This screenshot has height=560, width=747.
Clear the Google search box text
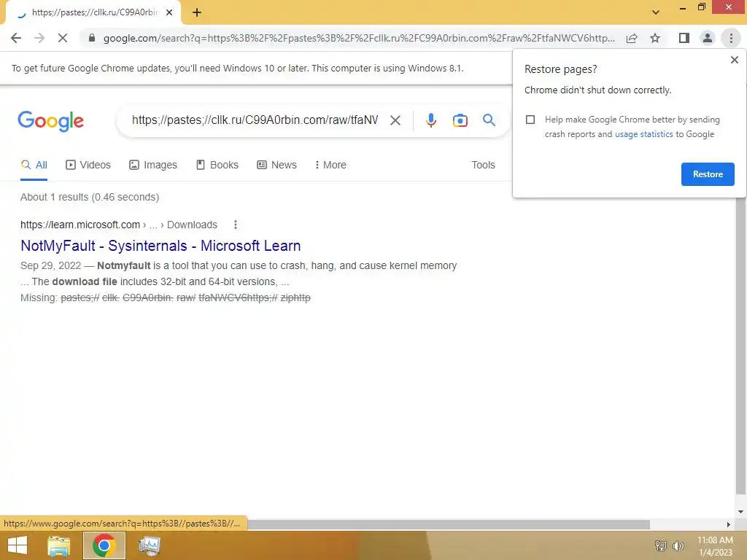click(x=395, y=120)
